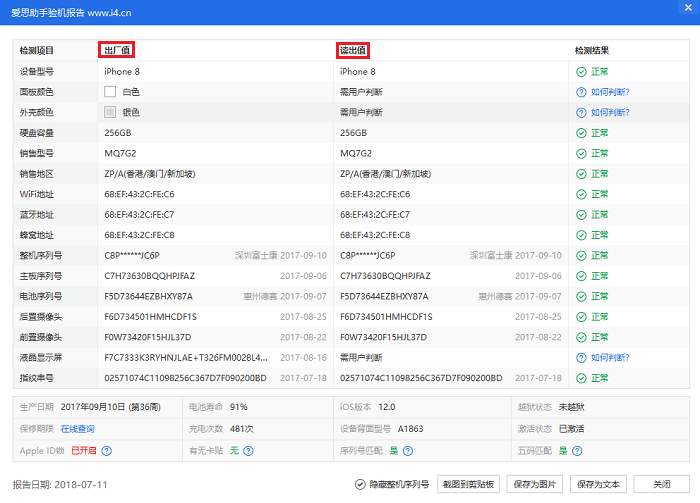This screenshot has width=700, height=503.
Task: Click Apple ID锁 已开启 status text
Action: pyautogui.click(x=84, y=451)
